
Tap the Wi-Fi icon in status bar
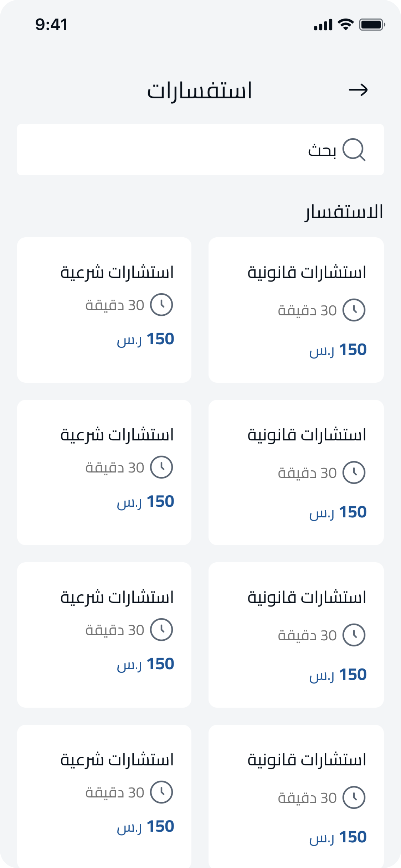[345, 24]
